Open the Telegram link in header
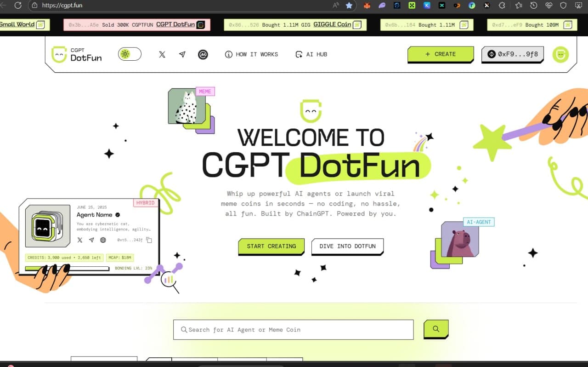The width and height of the screenshot is (588, 367). click(182, 54)
